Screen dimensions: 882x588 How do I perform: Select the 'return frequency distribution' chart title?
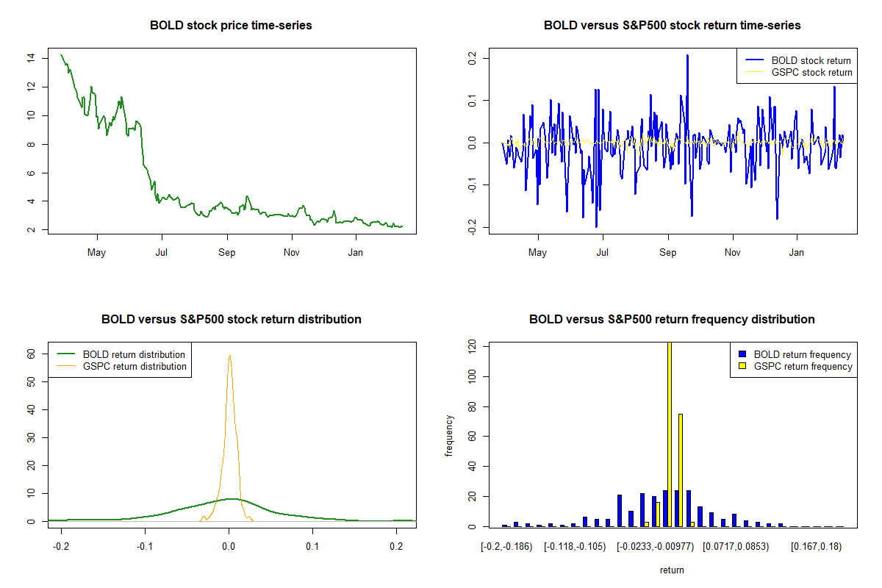pos(672,319)
